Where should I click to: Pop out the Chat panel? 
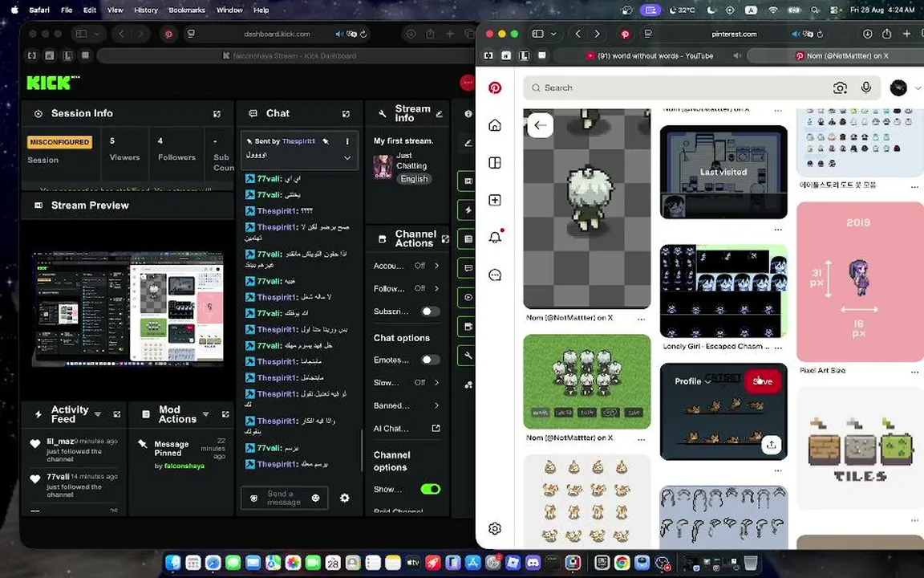(346, 114)
